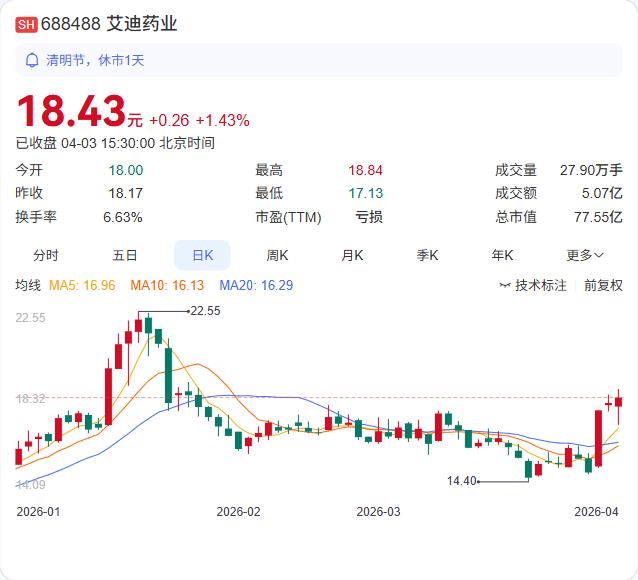Click the +0.26 price change value
Image resolution: width=638 pixels, height=580 pixels.
tap(169, 120)
